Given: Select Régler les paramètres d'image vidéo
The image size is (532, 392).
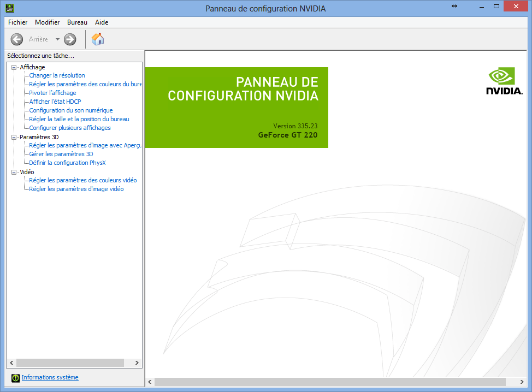Looking at the screenshot, I should (76, 189).
